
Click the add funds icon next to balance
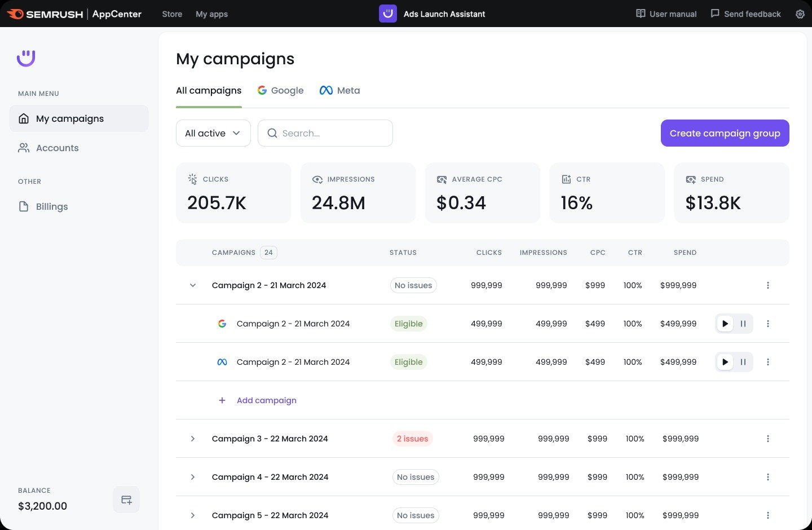pos(126,499)
